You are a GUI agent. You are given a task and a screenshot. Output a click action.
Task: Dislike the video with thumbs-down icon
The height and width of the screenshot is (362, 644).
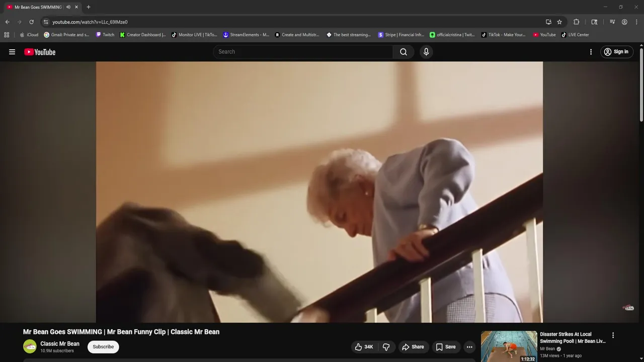coord(386,347)
